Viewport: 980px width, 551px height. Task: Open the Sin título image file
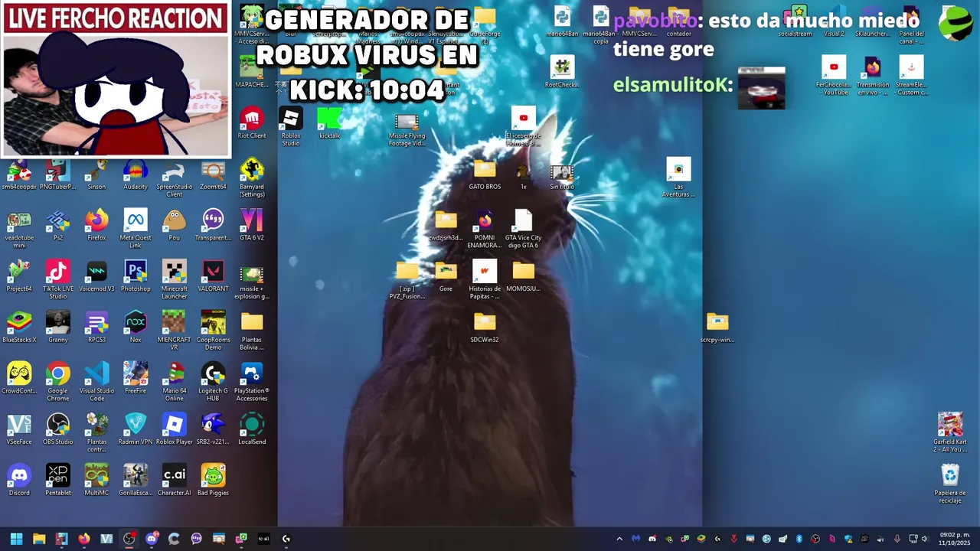562,176
